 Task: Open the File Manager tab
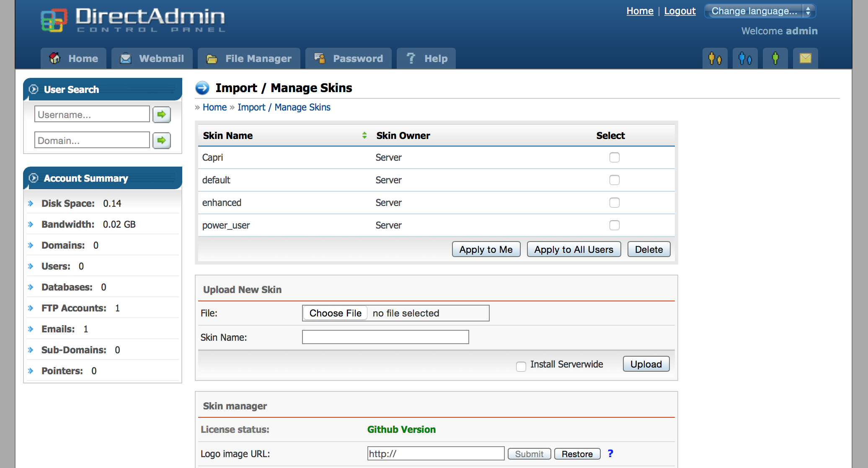249,58
